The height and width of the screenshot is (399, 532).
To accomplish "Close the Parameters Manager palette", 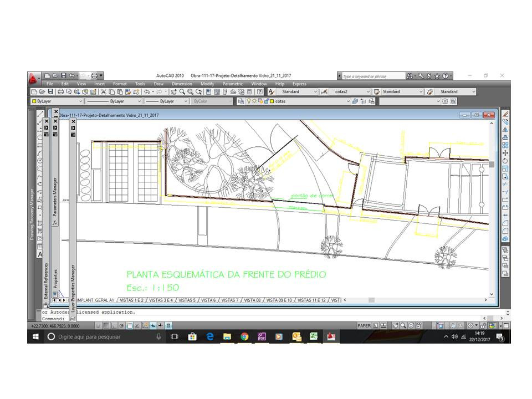I will pyautogui.click(x=55, y=121).
